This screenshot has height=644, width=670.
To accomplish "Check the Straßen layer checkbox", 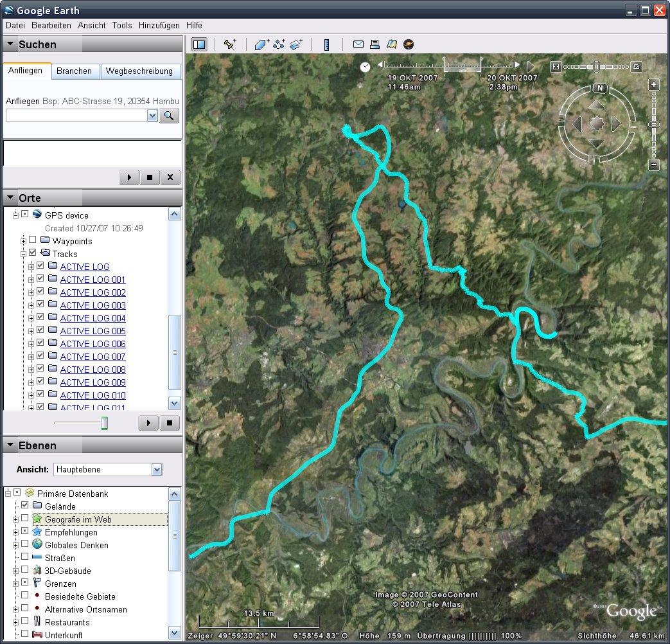I will tap(24, 557).
